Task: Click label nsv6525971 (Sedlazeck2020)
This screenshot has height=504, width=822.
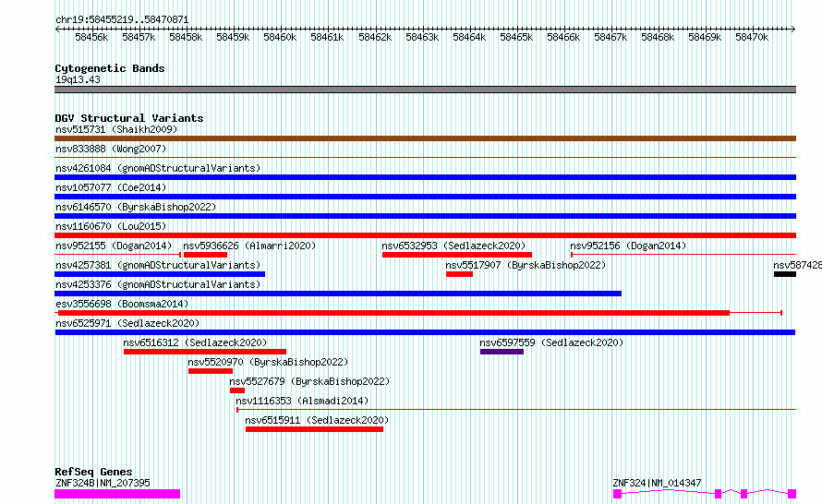Action: coord(127,323)
